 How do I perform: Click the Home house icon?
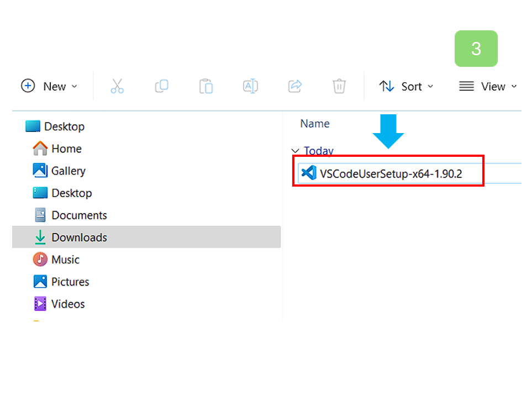[x=40, y=148]
